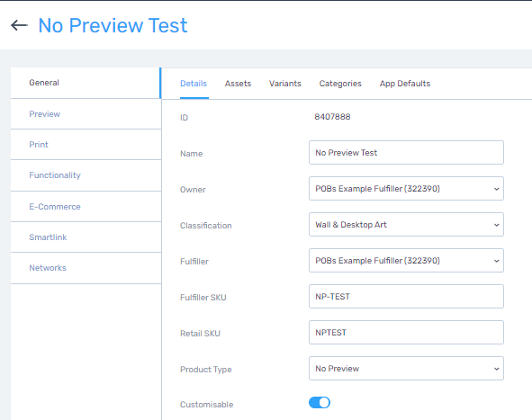Expand the Product Type dropdown
The height and width of the screenshot is (420, 532).
[406, 368]
